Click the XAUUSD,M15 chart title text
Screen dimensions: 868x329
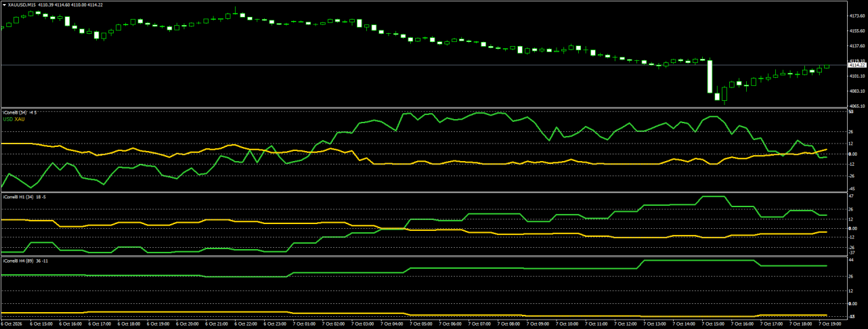[x=21, y=5]
